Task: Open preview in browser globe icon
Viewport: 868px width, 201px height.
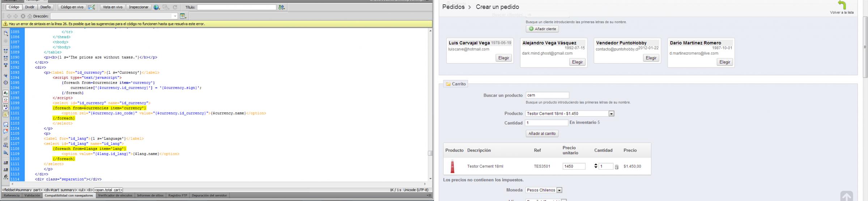Action: 156,7
